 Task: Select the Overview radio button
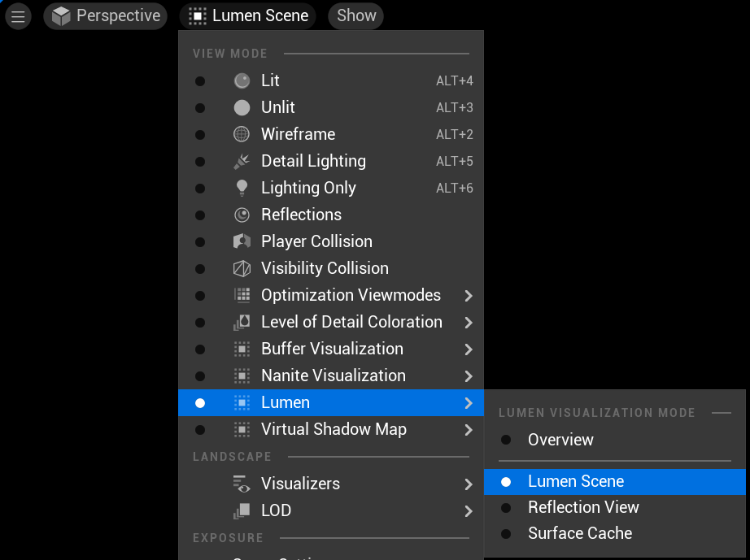(x=506, y=440)
